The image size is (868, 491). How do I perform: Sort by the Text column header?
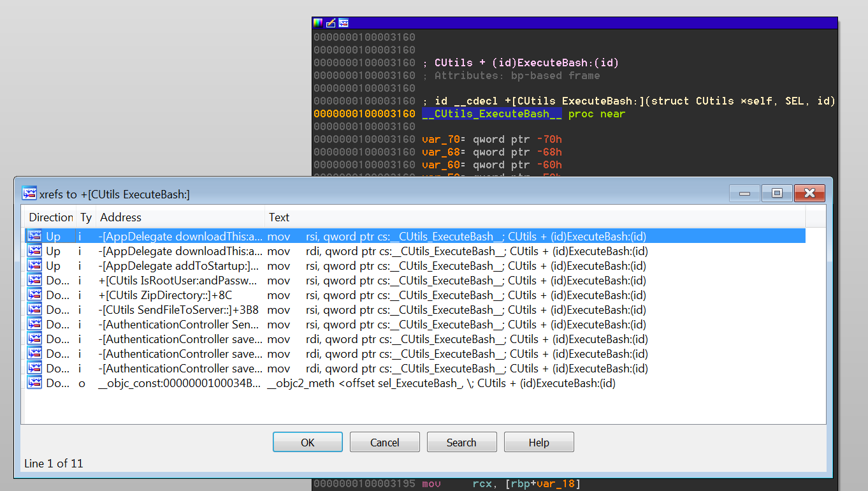pyautogui.click(x=535, y=217)
